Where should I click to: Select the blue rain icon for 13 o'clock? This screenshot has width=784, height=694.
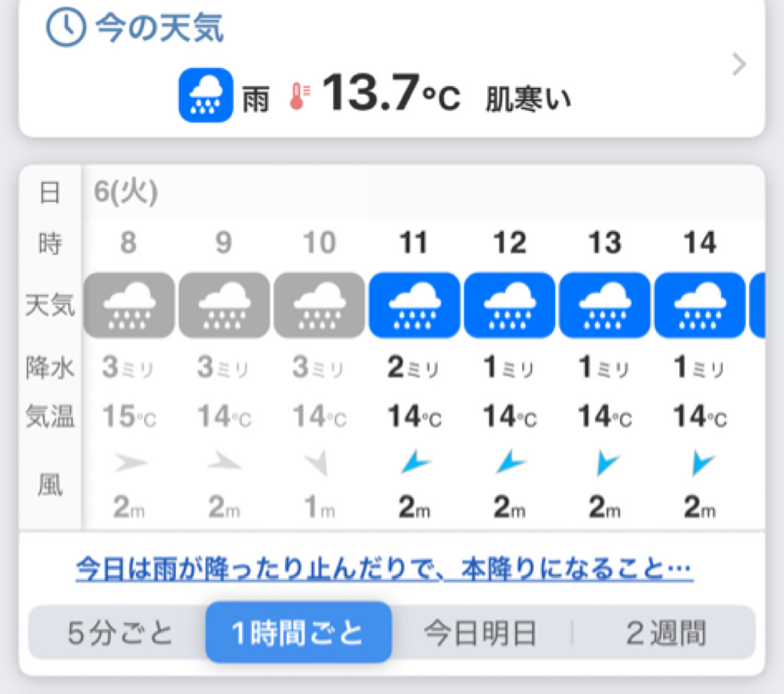pos(605,305)
